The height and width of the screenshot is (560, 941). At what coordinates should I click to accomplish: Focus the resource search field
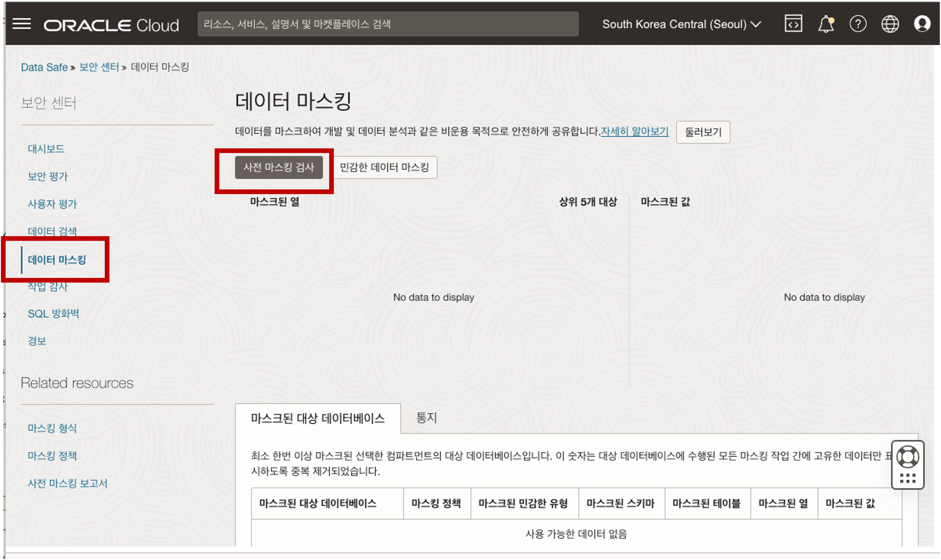tap(388, 24)
